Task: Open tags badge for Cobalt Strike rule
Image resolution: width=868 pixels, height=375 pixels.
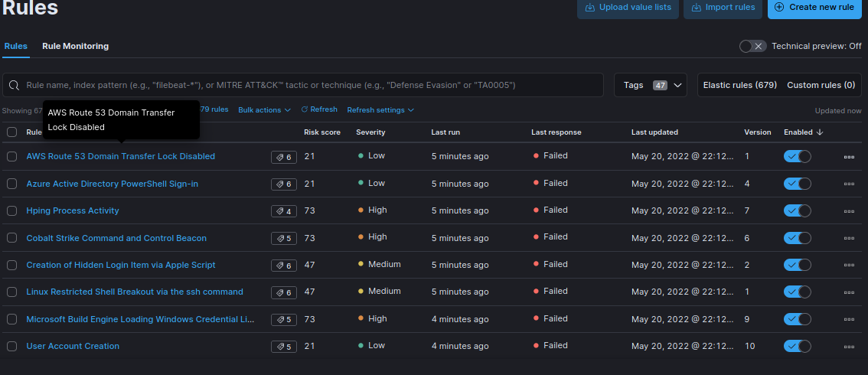Action: [284, 238]
